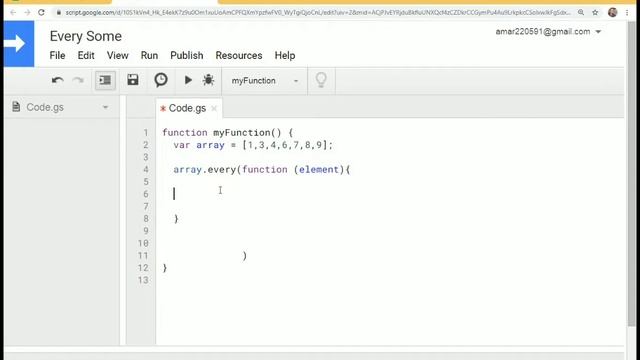Open current project's triggers clock icon
640x360 pixels.
click(x=161, y=80)
